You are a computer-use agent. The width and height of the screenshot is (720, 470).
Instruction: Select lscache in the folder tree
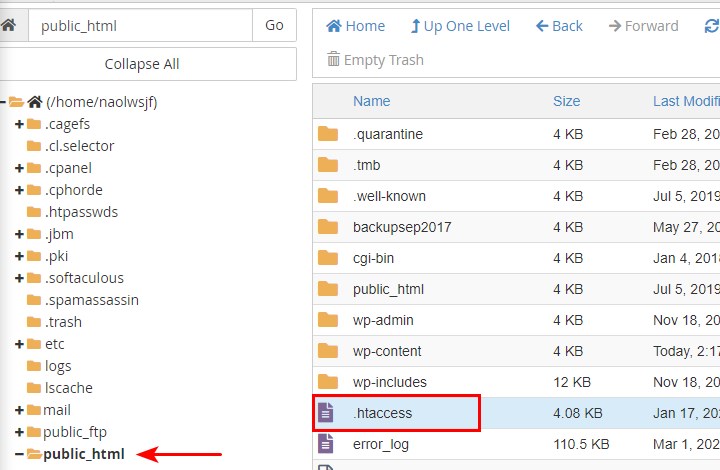(x=68, y=388)
